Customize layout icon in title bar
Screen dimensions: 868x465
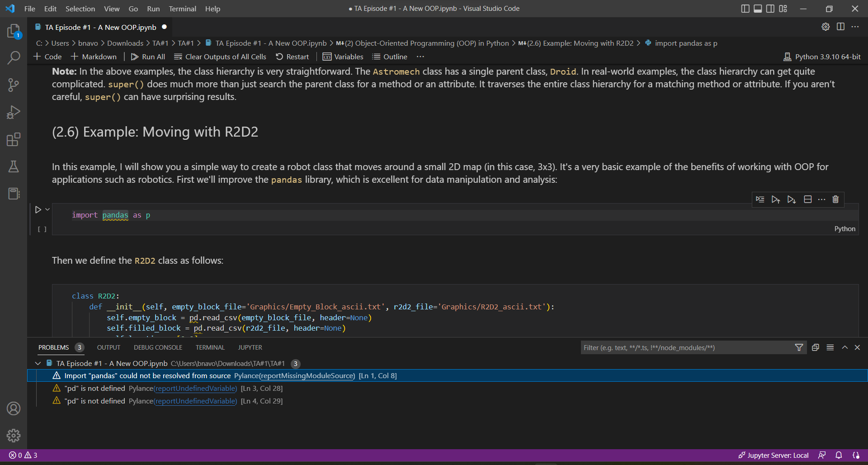(x=783, y=9)
